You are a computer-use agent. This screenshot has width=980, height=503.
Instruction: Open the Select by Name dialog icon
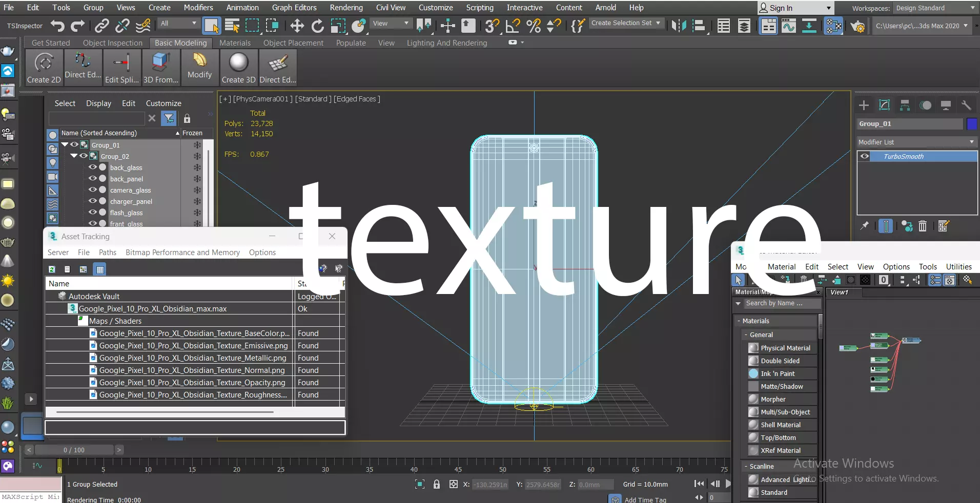[232, 26]
